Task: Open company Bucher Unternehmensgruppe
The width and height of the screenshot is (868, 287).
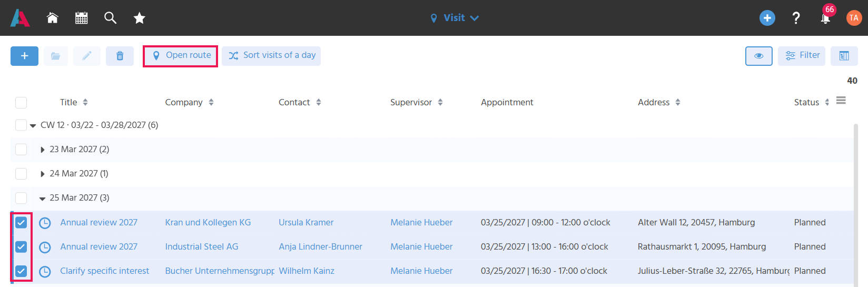Action: click(220, 271)
